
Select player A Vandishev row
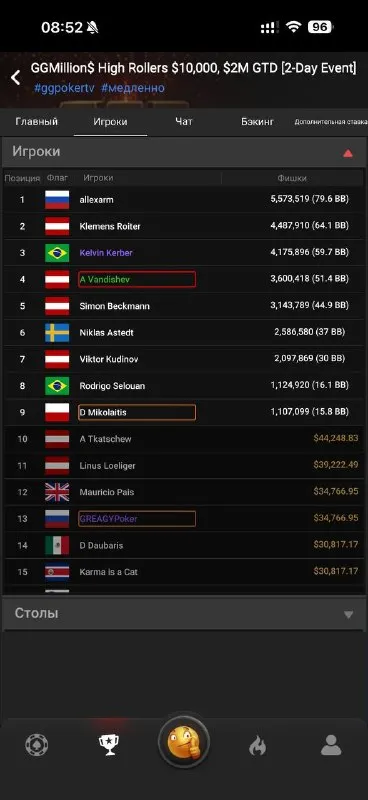tap(184, 279)
